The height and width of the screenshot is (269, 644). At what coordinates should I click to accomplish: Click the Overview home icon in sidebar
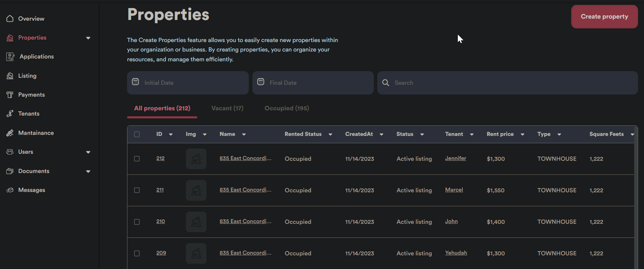click(10, 19)
